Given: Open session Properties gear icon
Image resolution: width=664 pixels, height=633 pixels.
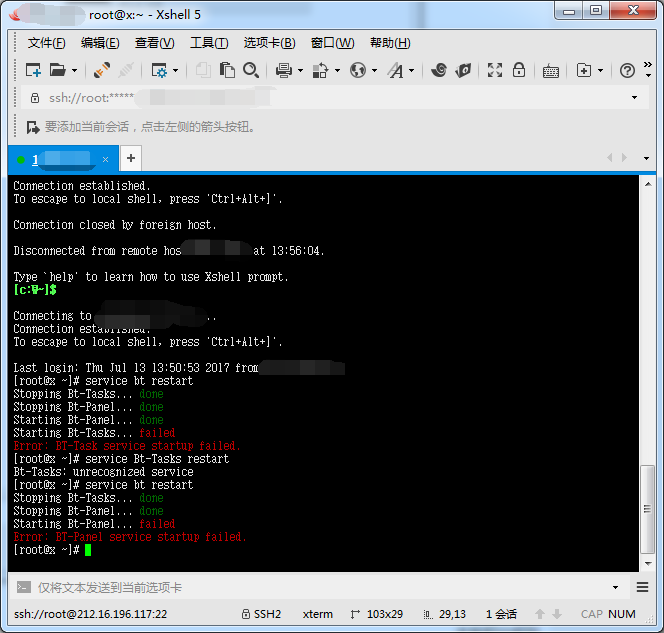Looking at the screenshot, I should point(159,70).
